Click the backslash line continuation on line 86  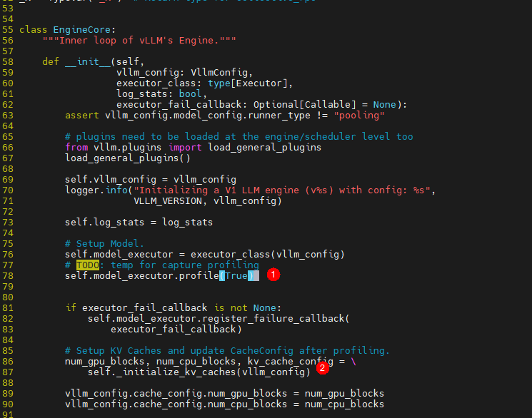[353, 362]
